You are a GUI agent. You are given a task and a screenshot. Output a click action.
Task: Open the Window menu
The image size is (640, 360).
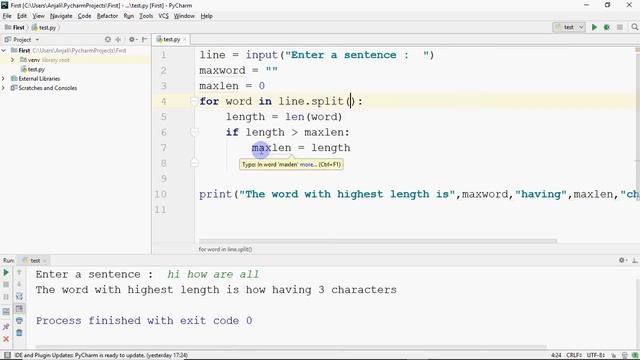tap(184, 16)
